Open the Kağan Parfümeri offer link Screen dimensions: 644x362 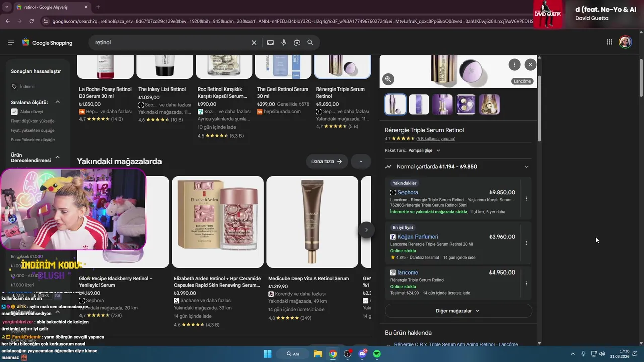418,237
